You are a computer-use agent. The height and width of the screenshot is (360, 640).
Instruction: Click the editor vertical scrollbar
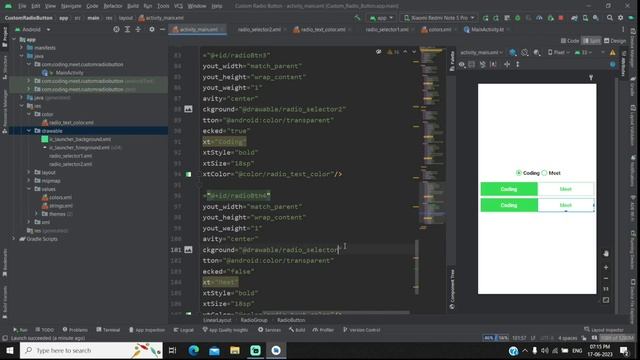pos(416,267)
